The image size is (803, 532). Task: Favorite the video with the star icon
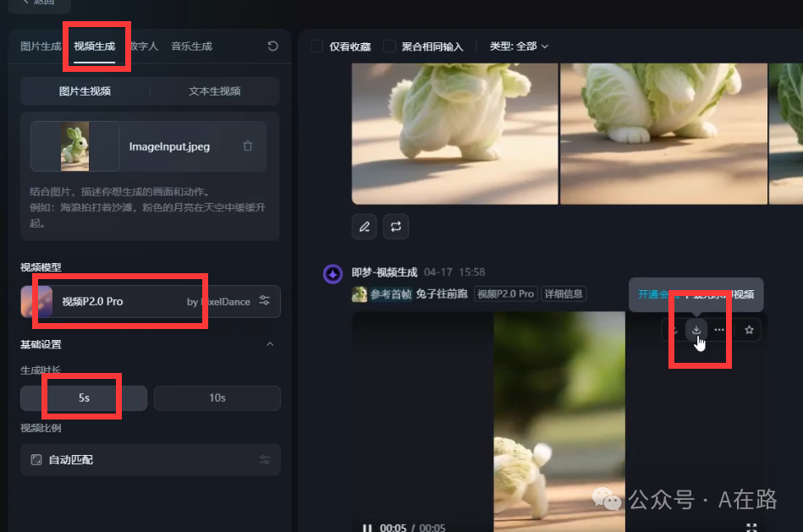[749, 330]
